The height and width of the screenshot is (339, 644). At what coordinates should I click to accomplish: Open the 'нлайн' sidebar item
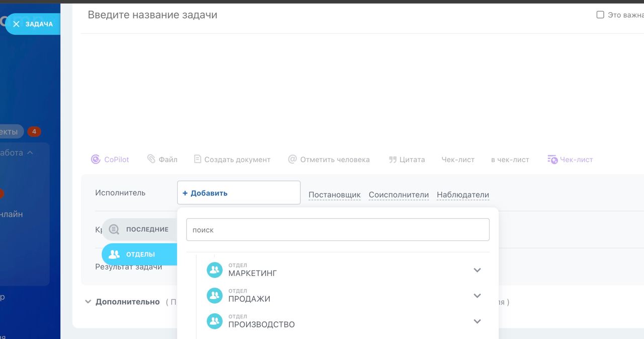[x=12, y=214]
